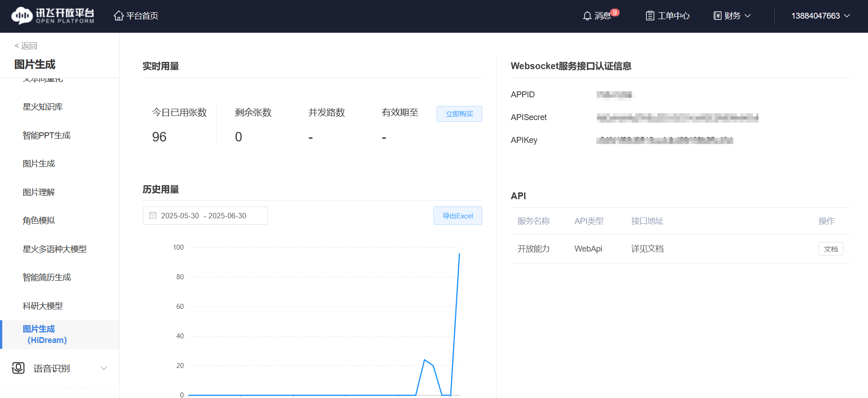This screenshot has height=398, width=868.
Task: Export usage with 导出Excel button
Action: [458, 216]
